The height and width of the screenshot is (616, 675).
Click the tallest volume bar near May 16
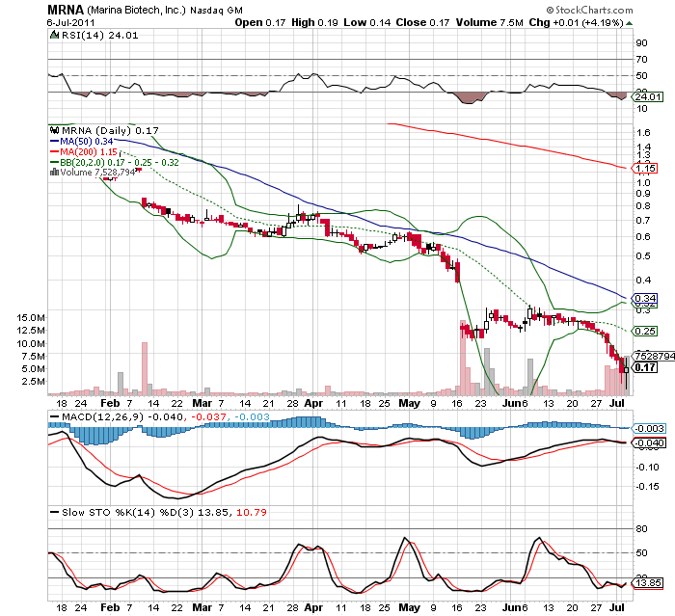click(463, 358)
